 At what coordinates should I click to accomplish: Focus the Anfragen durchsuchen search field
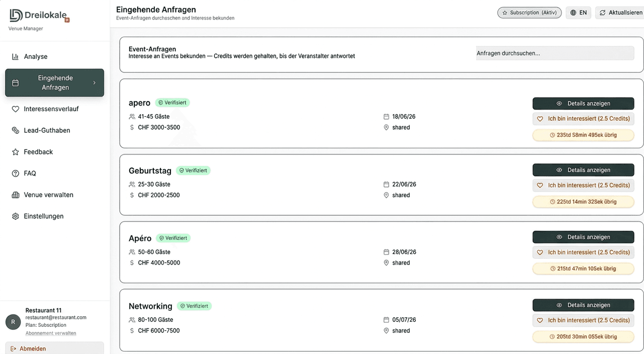[555, 53]
